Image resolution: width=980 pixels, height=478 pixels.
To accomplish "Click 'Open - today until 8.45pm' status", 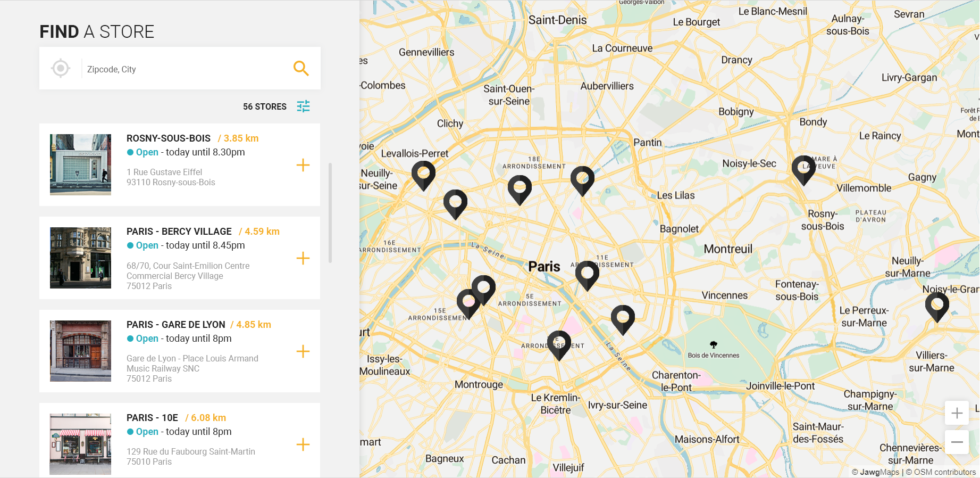I will point(186,245).
